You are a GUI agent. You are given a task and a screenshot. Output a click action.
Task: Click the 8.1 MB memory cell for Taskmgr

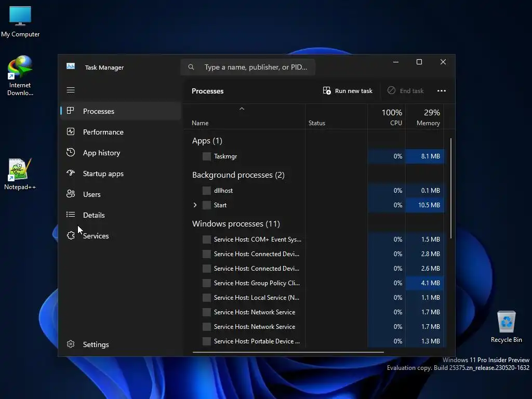(x=425, y=156)
